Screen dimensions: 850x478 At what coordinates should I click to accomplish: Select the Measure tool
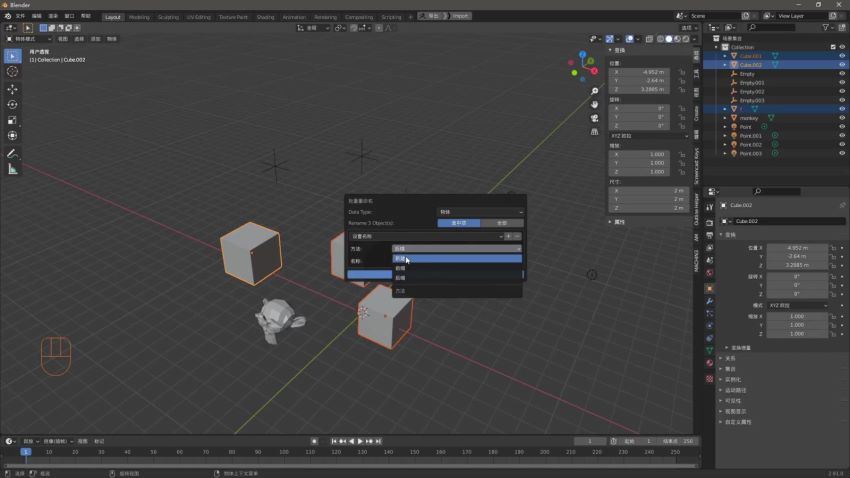[x=12, y=170]
